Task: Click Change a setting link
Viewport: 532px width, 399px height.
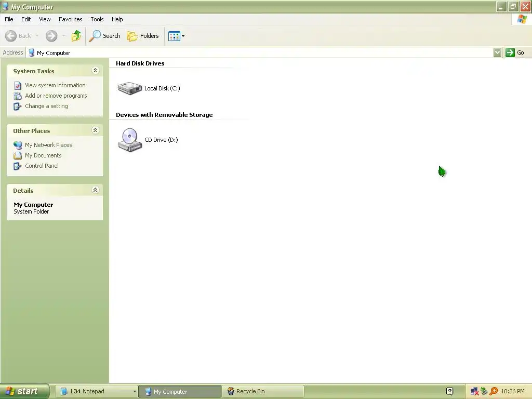Action: 46,106
